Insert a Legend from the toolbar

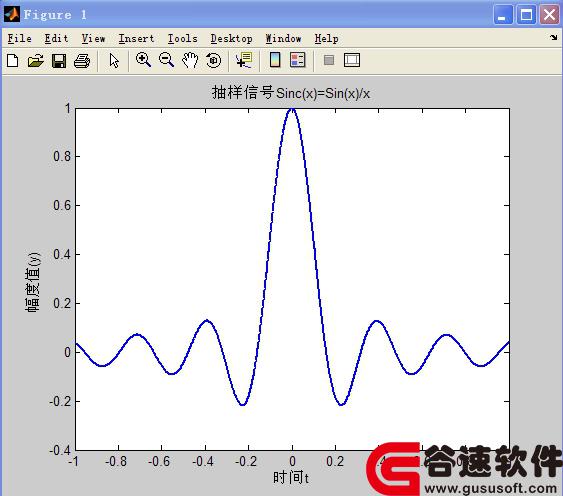point(298,60)
